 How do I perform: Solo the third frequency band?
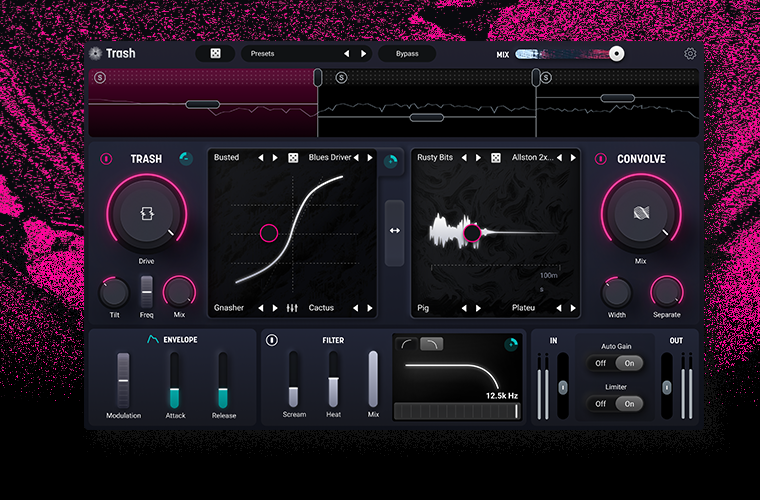click(x=546, y=78)
